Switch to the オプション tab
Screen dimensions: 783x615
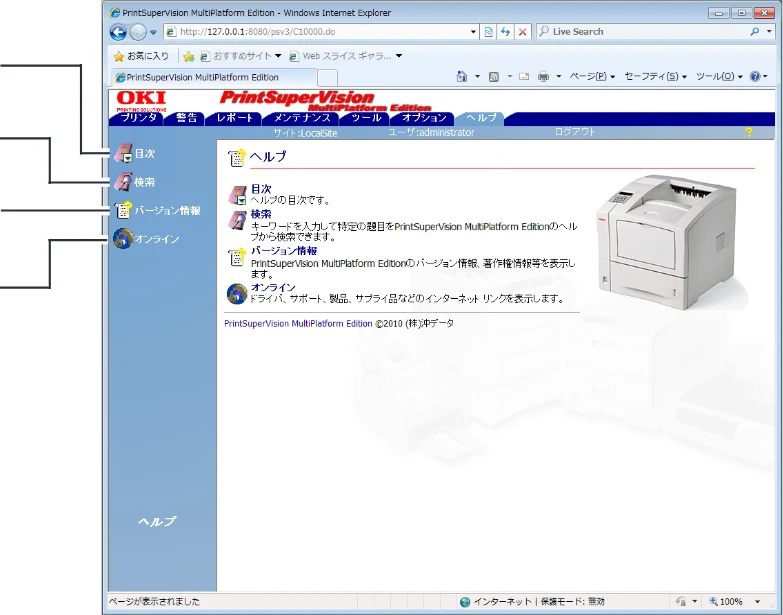(x=423, y=118)
